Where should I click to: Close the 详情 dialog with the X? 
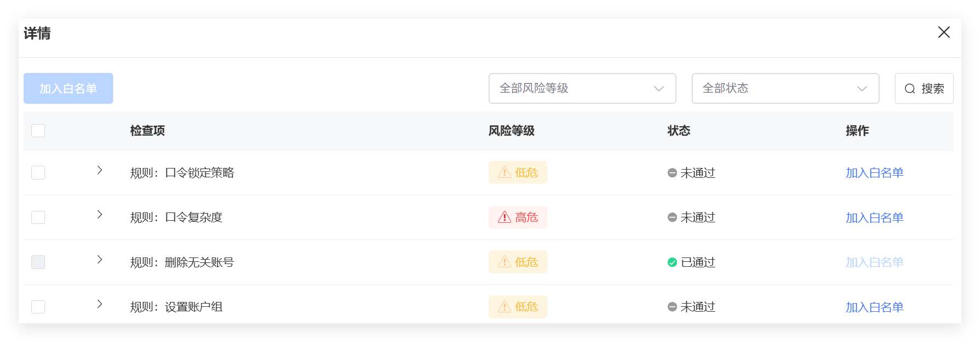click(944, 32)
